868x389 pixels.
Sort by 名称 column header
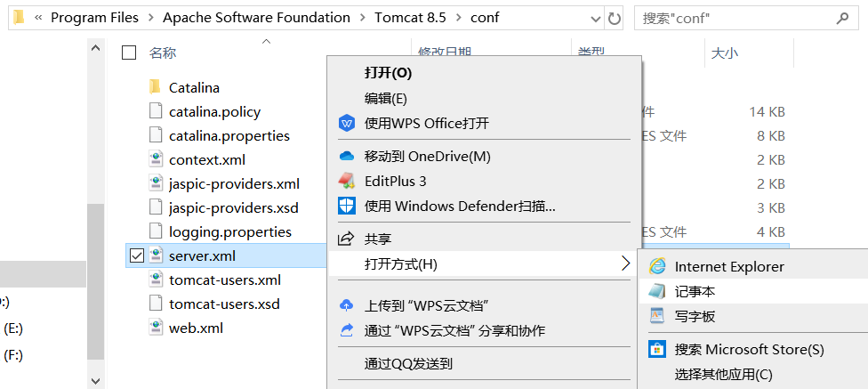pos(163,53)
